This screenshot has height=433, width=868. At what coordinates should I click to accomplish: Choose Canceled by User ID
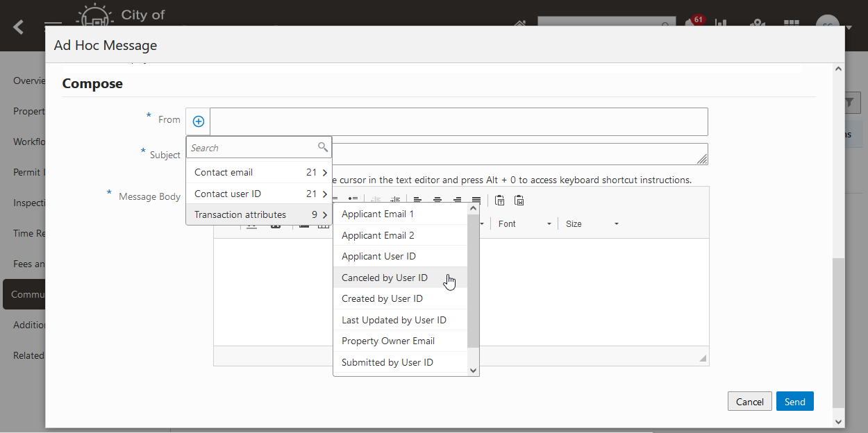(401, 278)
